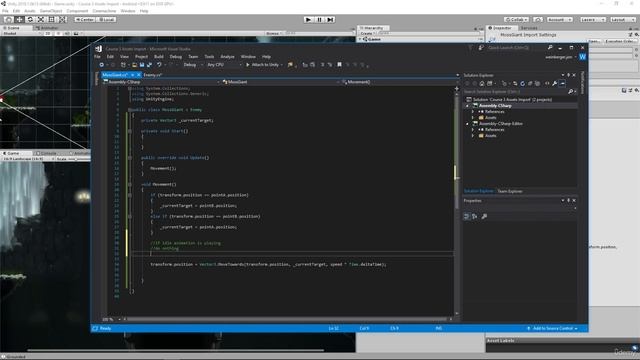Image resolution: width=640 pixels, height=360 pixels.
Task: Open the MossGiant class navigation dropdown
Action: point(280,82)
